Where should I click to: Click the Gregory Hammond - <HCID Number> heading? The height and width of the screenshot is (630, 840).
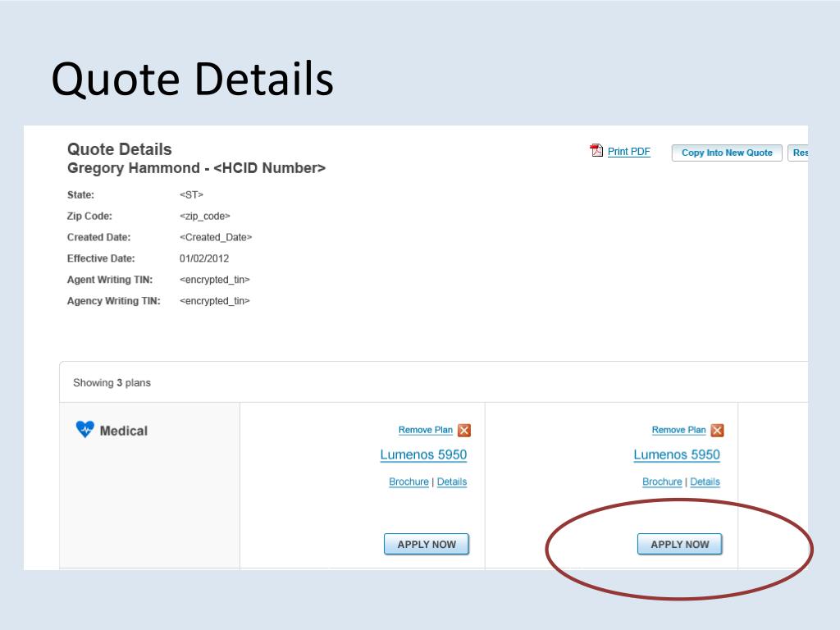coord(196,168)
